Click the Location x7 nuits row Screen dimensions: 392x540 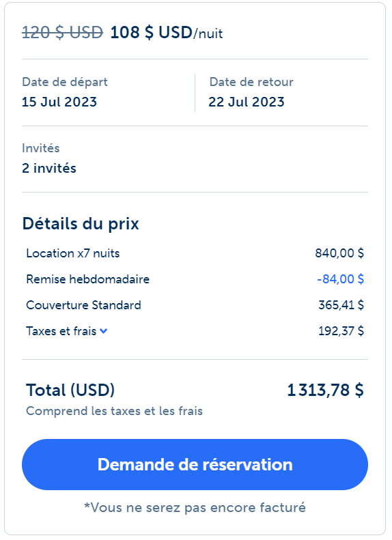(x=195, y=253)
